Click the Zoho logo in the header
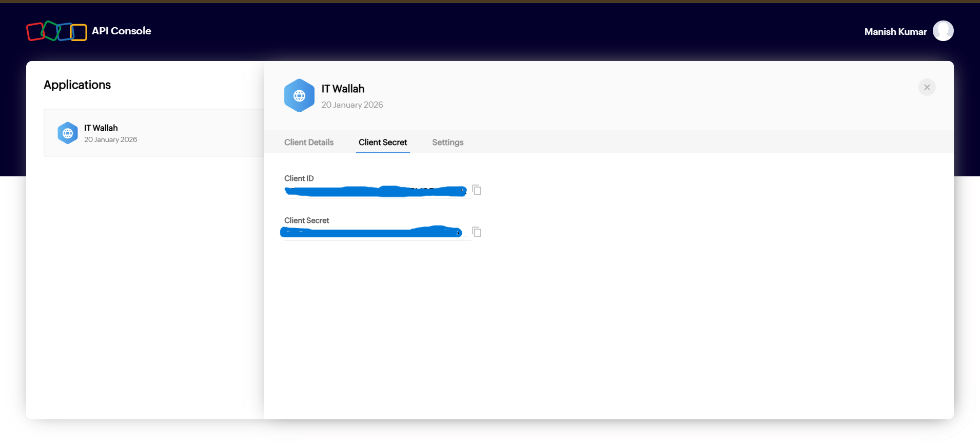980x447 pixels. point(56,31)
